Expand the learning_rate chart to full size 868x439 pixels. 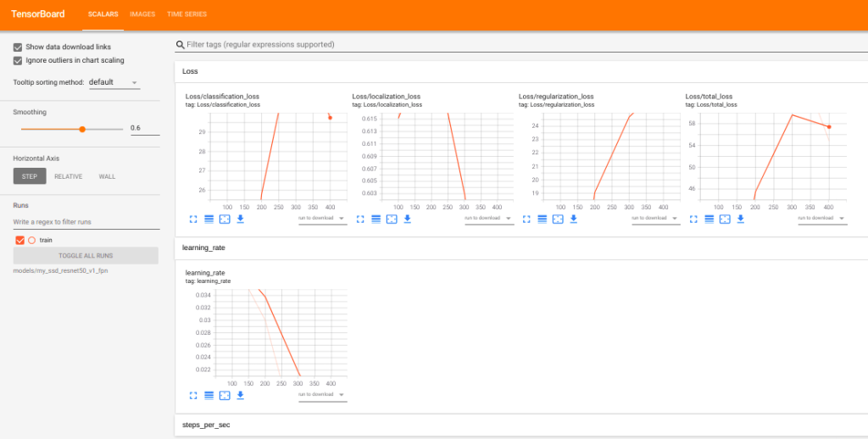(193, 395)
